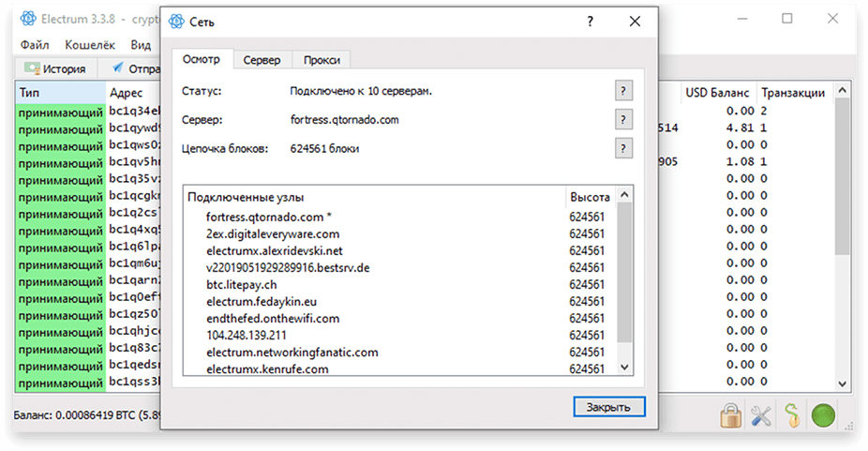Switch to the Прокси tab

tap(322, 60)
